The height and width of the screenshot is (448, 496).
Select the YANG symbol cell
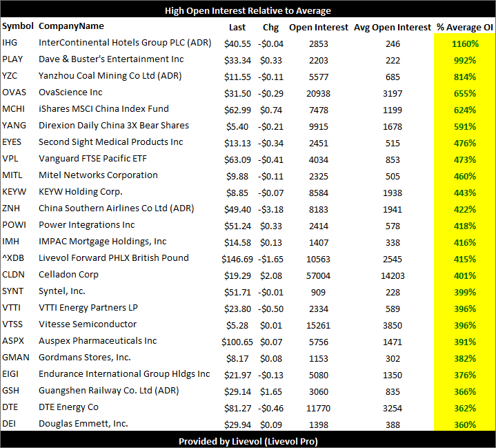pyautogui.click(x=14, y=126)
